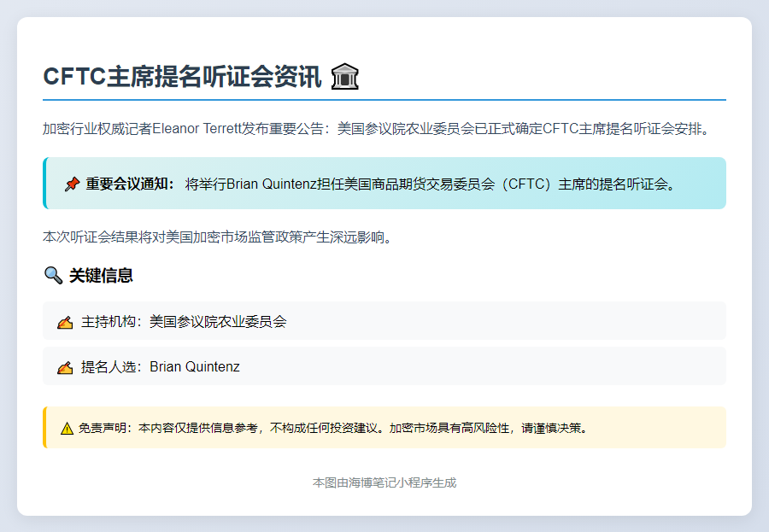Click the intro paragraph mentioning Eleanor Terrett

[x=377, y=129]
